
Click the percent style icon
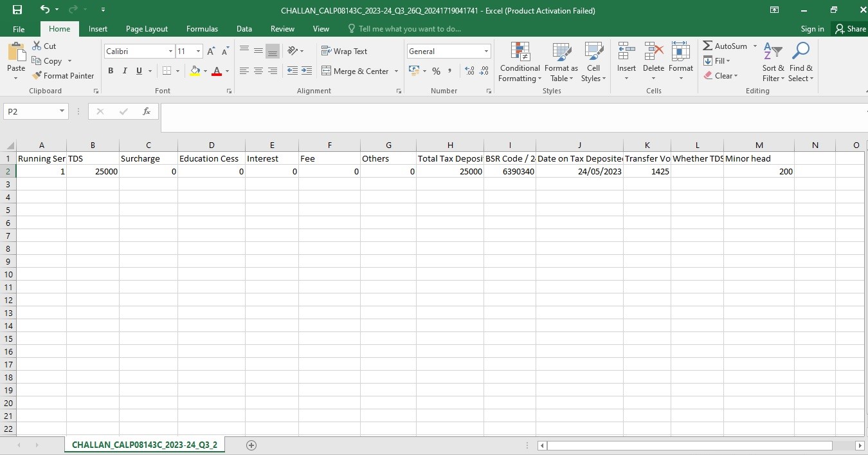[436, 71]
